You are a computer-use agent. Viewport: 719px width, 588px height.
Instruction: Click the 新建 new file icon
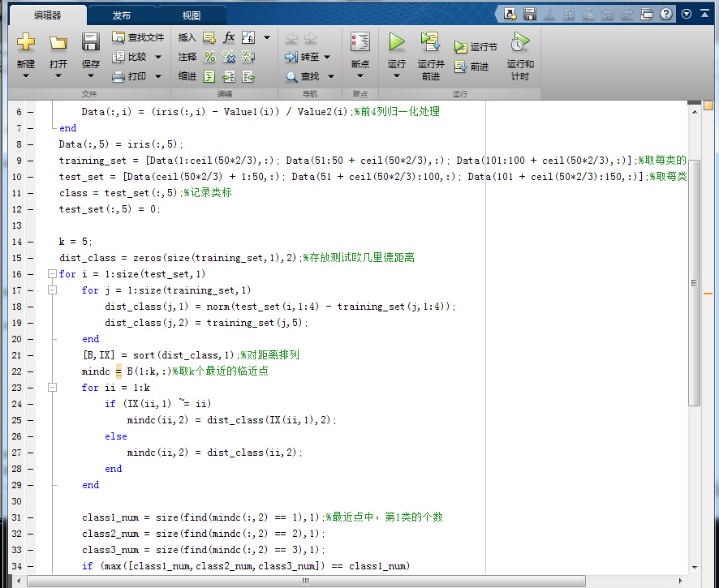pos(26,42)
